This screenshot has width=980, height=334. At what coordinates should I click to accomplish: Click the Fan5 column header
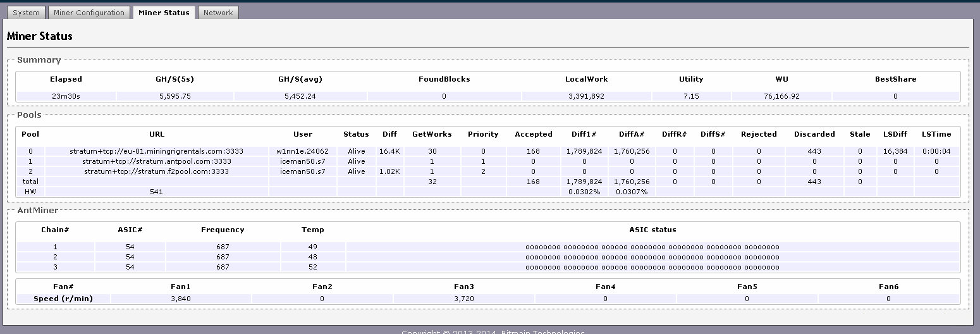tap(747, 287)
